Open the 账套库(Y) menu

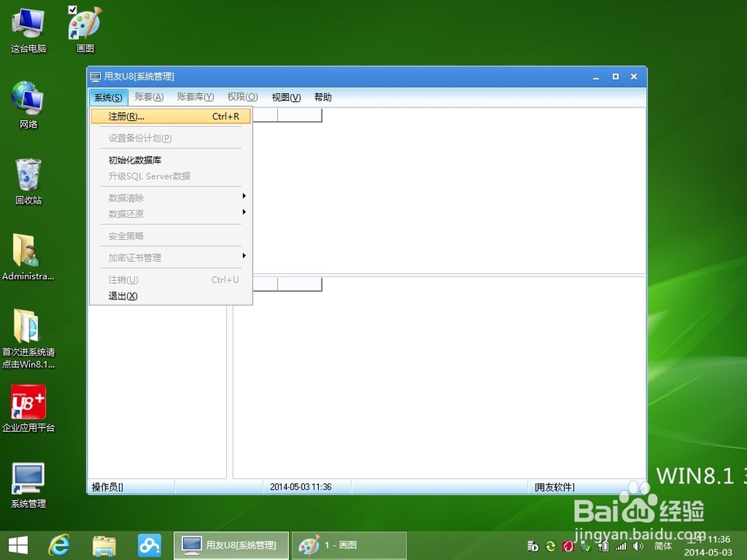pos(195,97)
